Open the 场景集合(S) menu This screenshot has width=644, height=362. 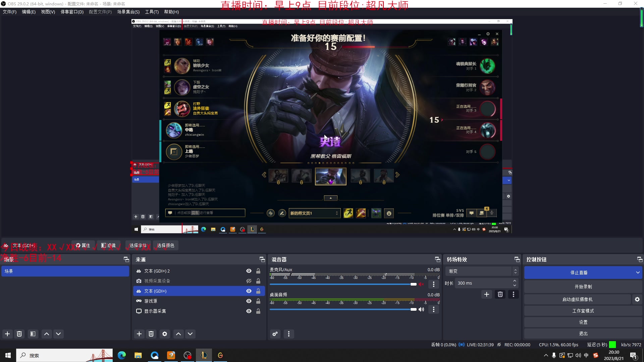point(128,12)
